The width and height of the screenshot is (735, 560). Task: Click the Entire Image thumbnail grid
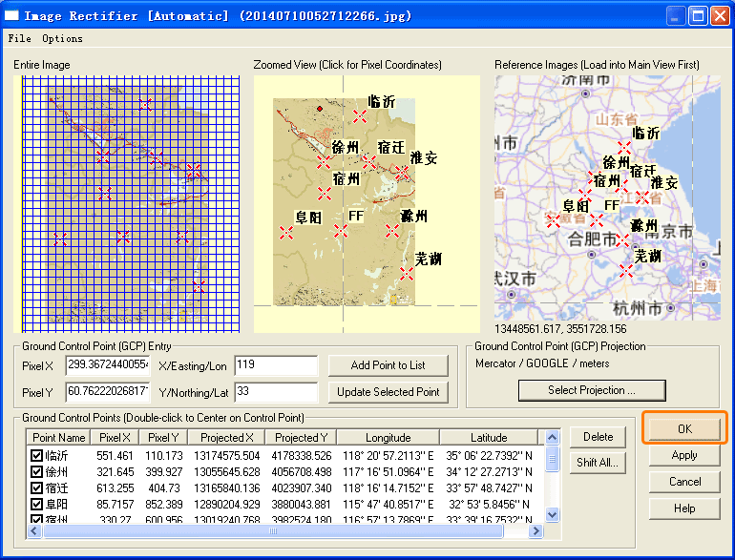tap(128, 204)
